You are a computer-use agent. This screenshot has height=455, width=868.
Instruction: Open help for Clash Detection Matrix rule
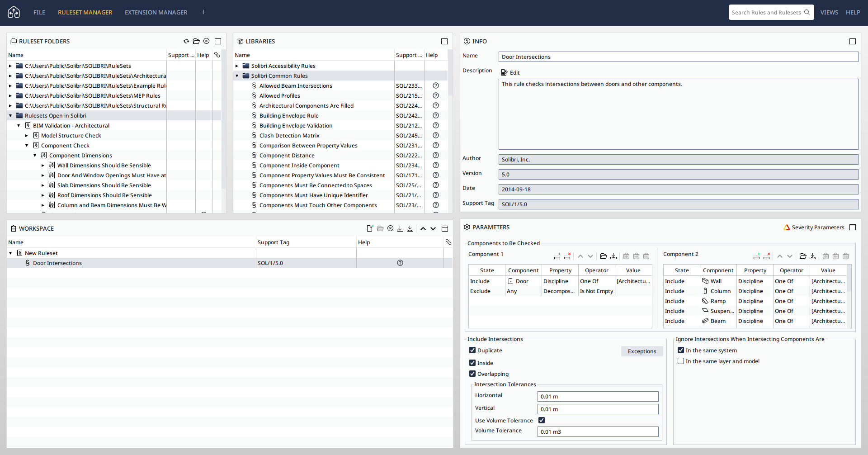click(x=436, y=135)
